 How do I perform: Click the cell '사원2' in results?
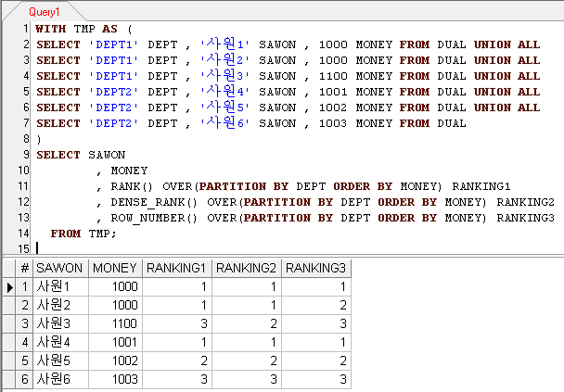coord(60,306)
